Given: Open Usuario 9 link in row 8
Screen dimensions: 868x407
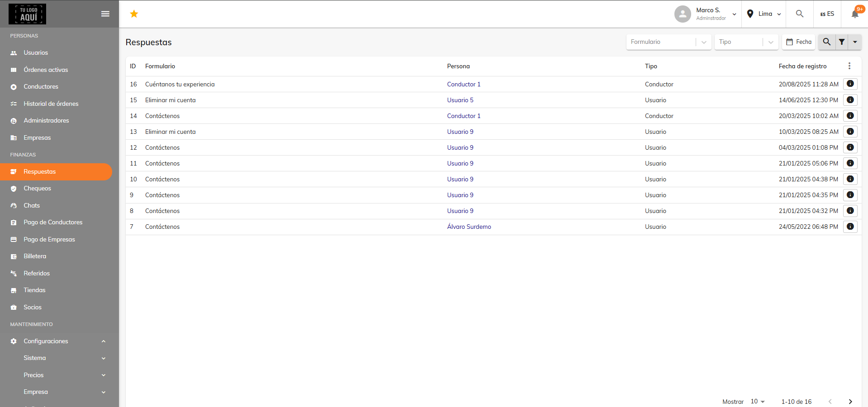Looking at the screenshot, I should pos(460,211).
